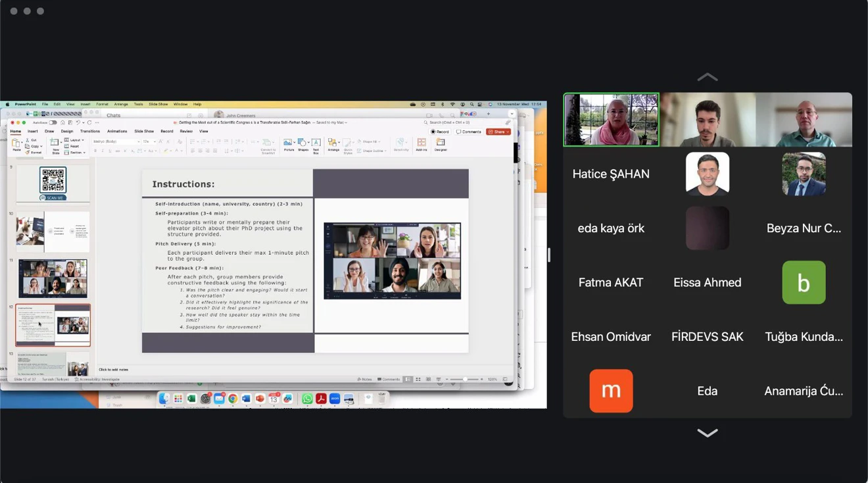
Task: Toggle the AutoSave switch
Action: coord(53,122)
